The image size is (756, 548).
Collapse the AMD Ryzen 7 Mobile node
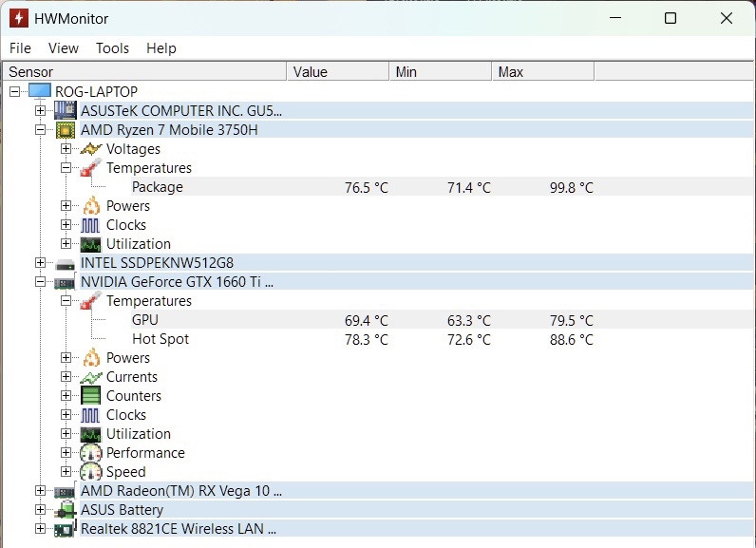[41, 130]
